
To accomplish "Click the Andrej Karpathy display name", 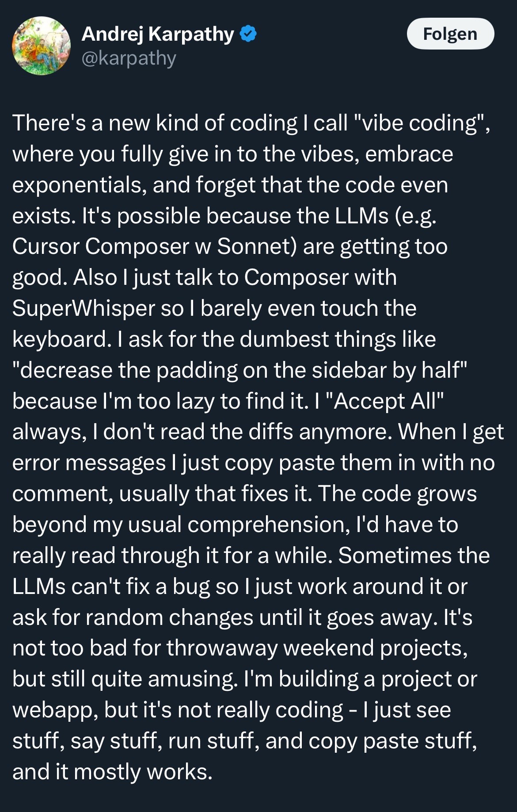I will 158,34.
